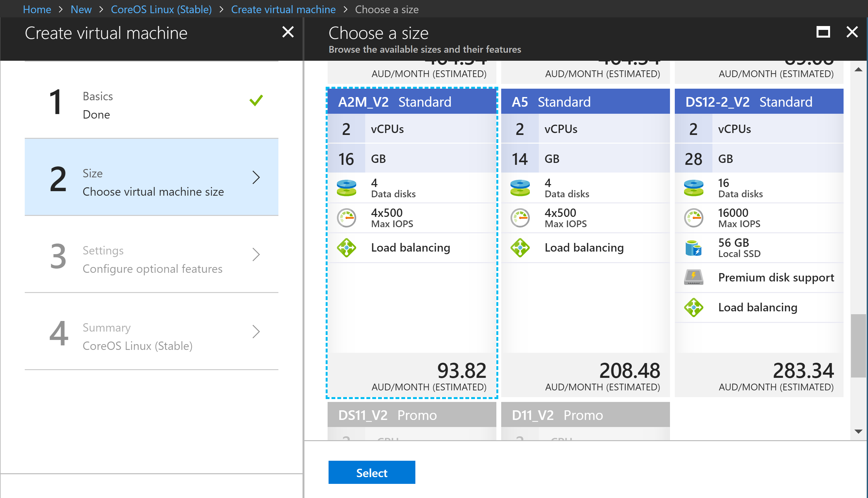Navigate to CoreOS Linux (Stable) breadcrumb
This screenshot has height=498, width=868.
click(161, 9)
